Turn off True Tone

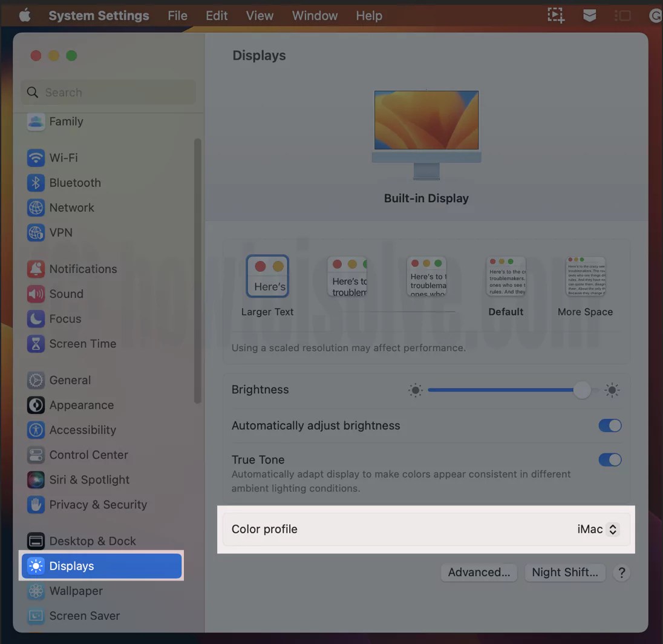[x=610, y=459]
